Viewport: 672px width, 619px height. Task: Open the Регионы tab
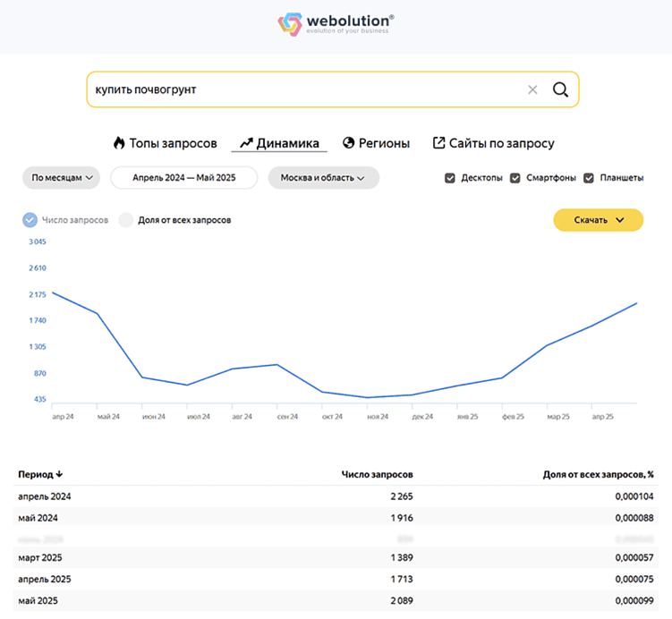click(x=384, y=143)
